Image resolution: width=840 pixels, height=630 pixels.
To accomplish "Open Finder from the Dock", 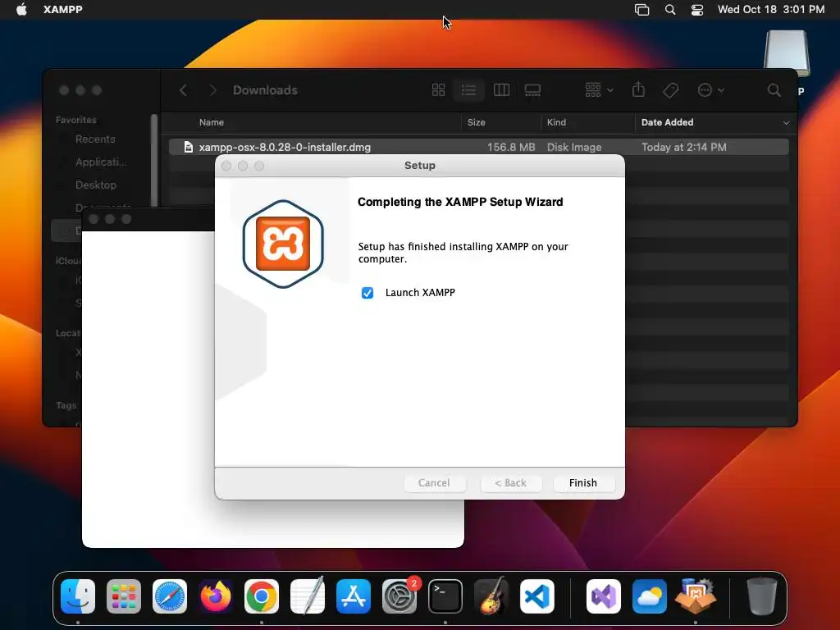I will (78, 596).
